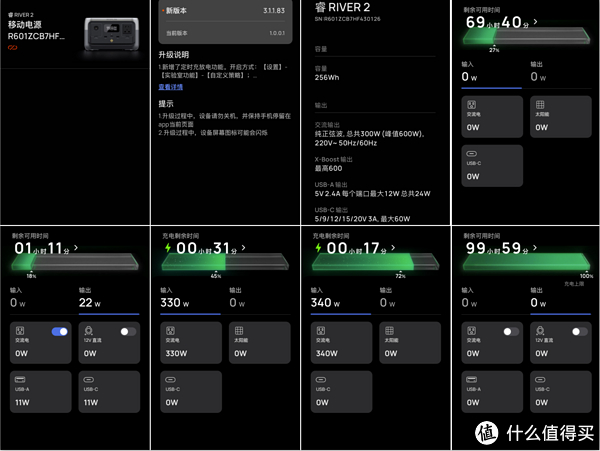Tap USB-C icon in the 00小时17分 screen
Screen dimensions: 600x451
[x=321, y=379]
